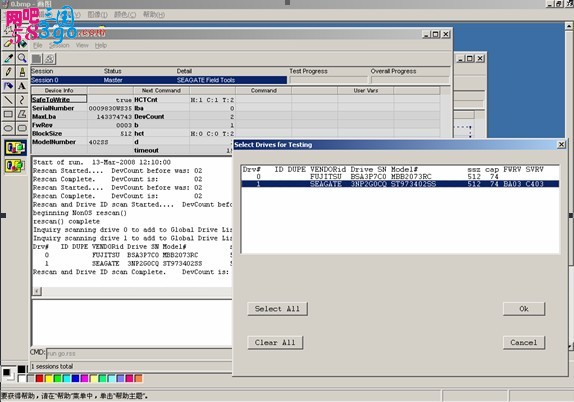Click the Select All button
The image size is (574, 402).
[277, 309]
